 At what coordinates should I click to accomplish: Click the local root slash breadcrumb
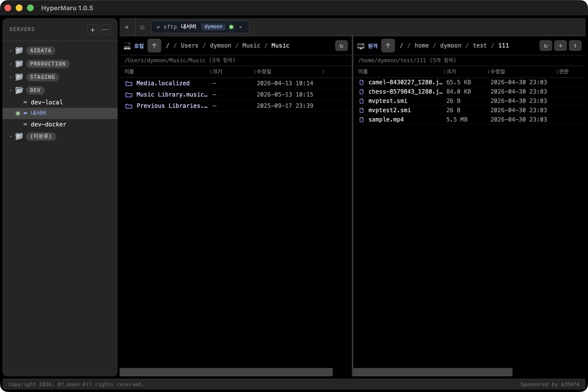coord(168,46)
